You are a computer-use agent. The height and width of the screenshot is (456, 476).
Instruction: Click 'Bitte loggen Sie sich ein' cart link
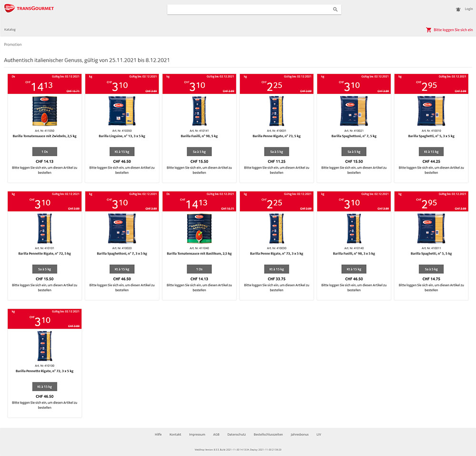pos(453,30)
